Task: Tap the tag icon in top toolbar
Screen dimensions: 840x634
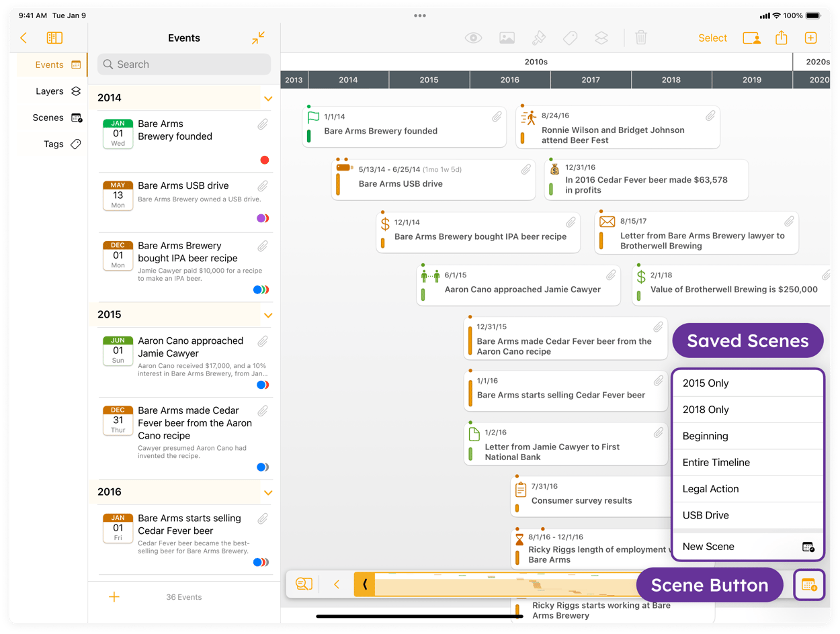Action: 570,38
